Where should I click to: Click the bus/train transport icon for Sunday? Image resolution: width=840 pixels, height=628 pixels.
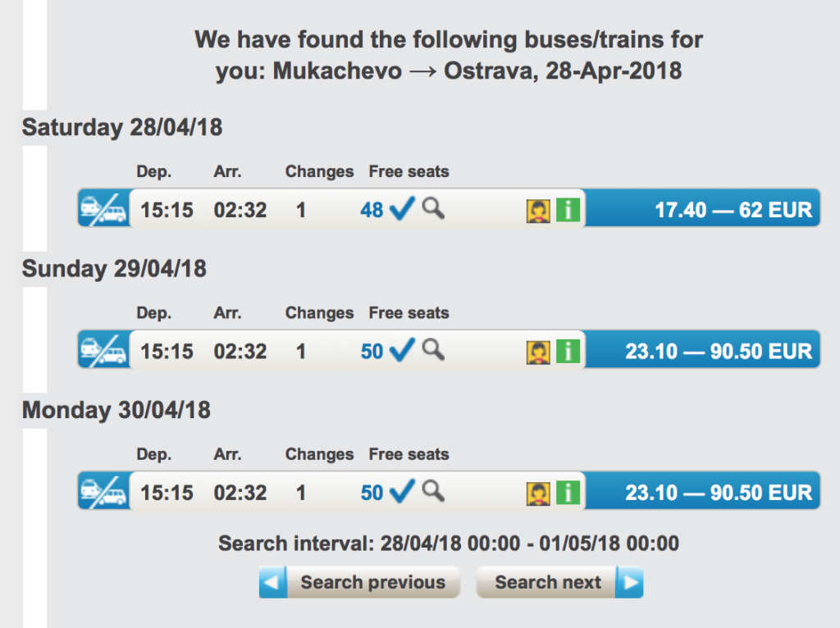pos(104,351)
